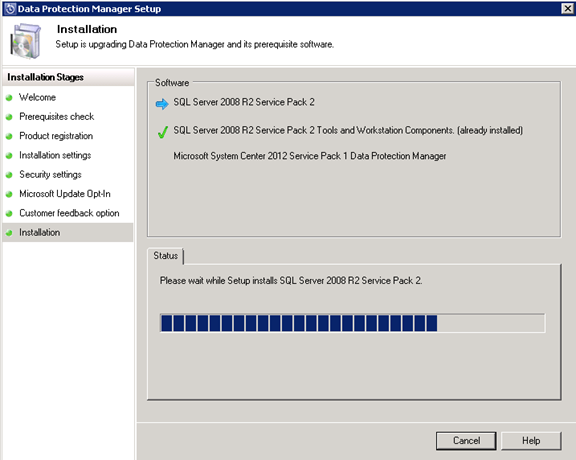The image size is (576, 460).
Task: Select the Customer feedback option stage
Action: (x=69, y=213)
